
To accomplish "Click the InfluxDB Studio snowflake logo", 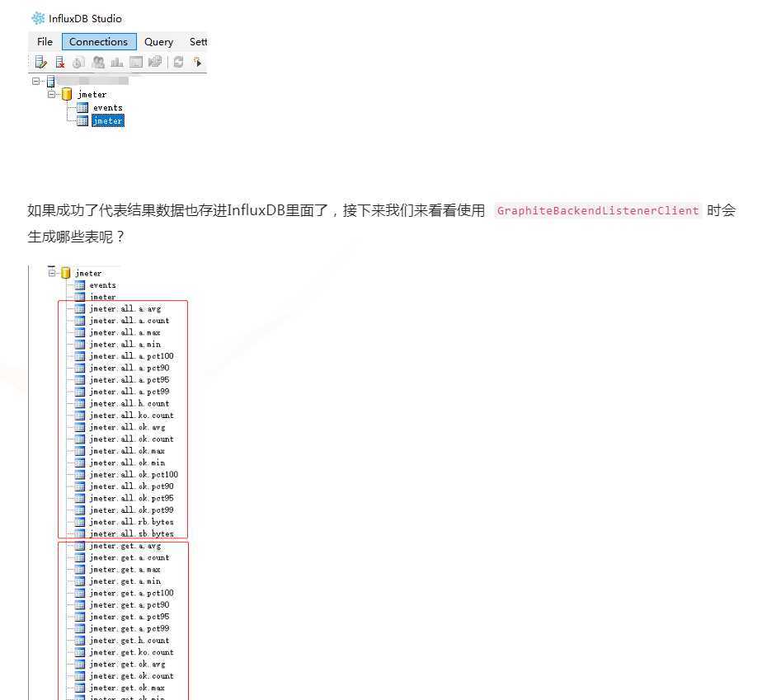I will click(38, 18).
